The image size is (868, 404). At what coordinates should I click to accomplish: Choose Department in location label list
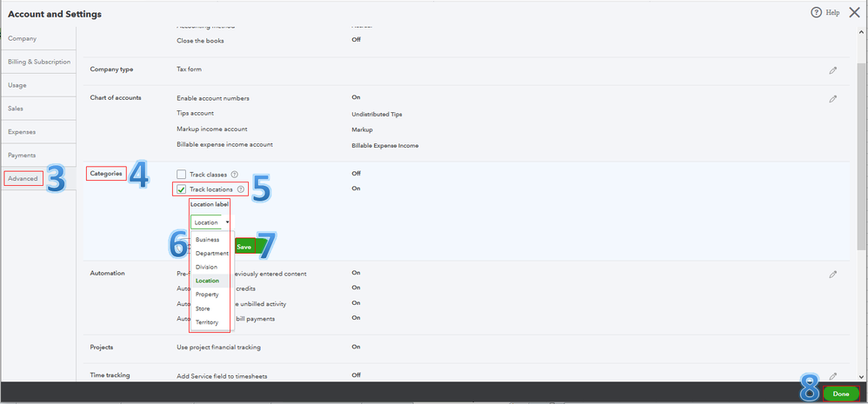click(212, 254)
